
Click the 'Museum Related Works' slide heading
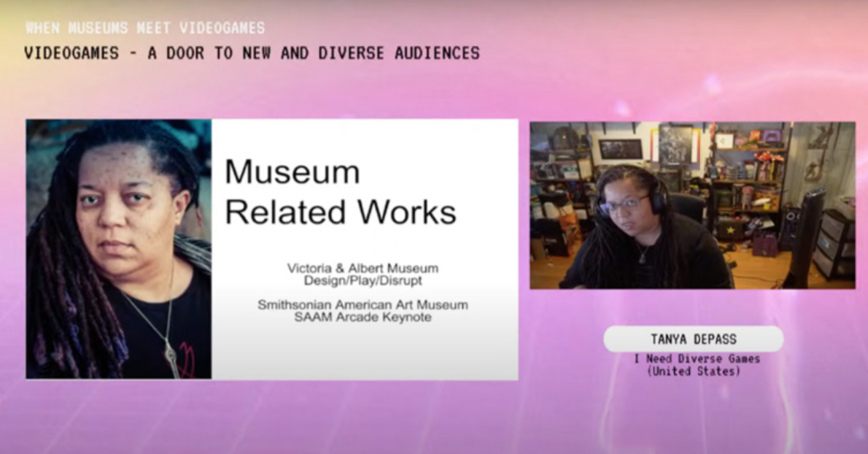341,191
